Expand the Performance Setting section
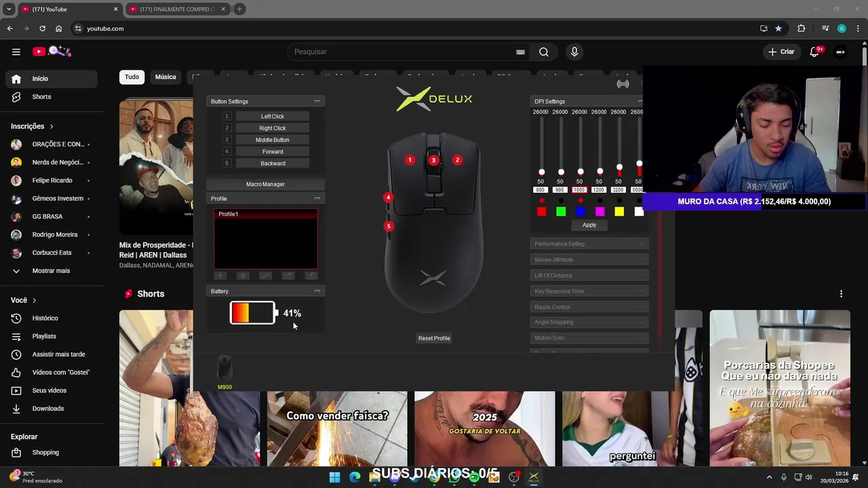Viewport: 868px width, 488px height. pyautogui.click(x=589, y=244)
